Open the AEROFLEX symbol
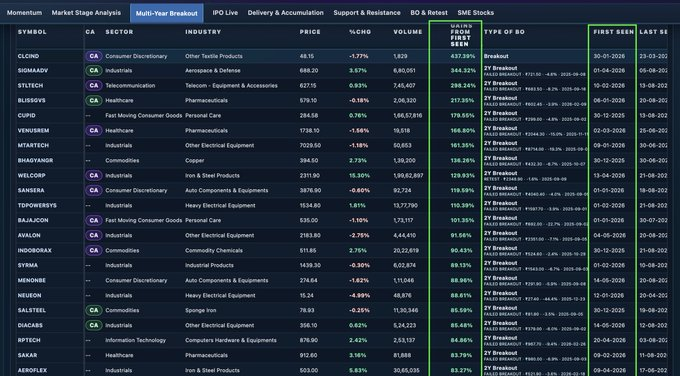 coord(32,370)
